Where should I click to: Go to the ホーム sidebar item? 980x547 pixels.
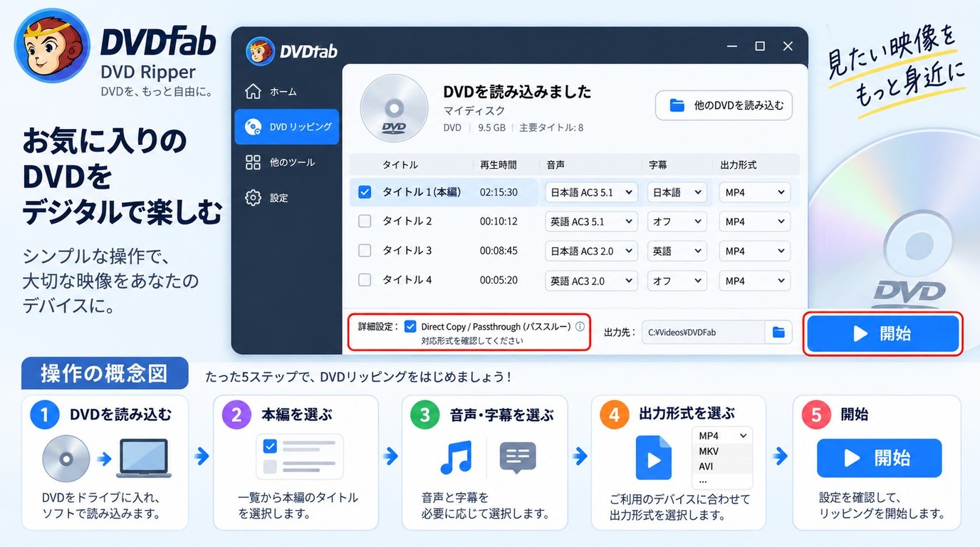(x=286, y=92)
